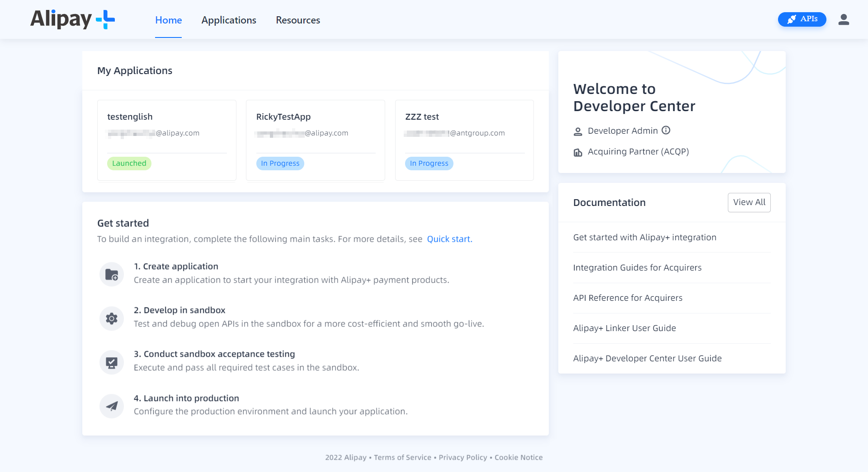This screenshot has width=868, height=472.
Task: Click the Acquiring Partner building icon
Action: click(x=577, y=152)
